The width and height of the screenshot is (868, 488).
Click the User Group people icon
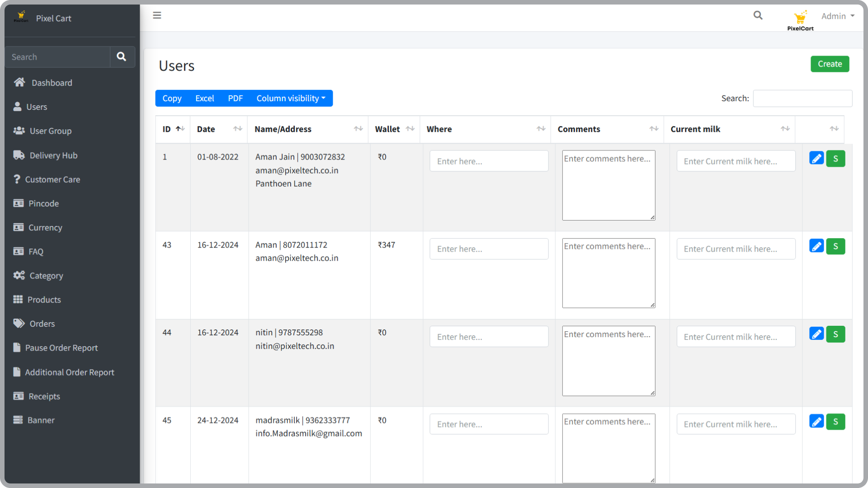(x=19, y=131)
